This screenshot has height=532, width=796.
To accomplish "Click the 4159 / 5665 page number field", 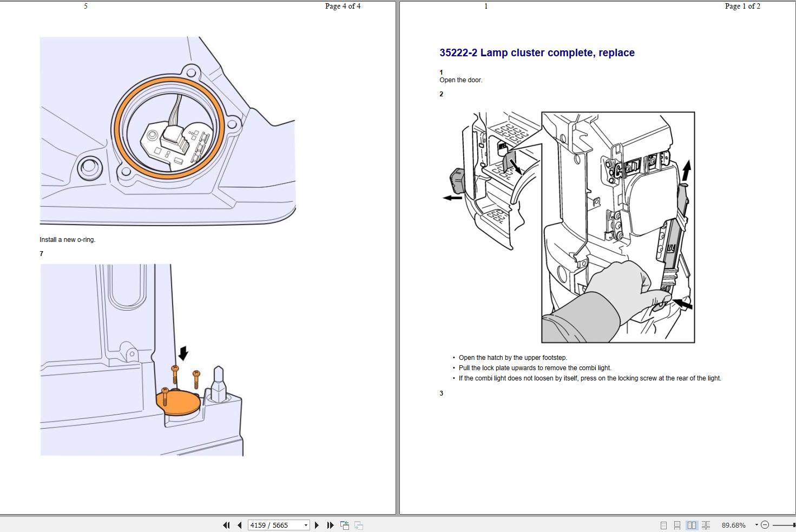I will pos(274,525).
